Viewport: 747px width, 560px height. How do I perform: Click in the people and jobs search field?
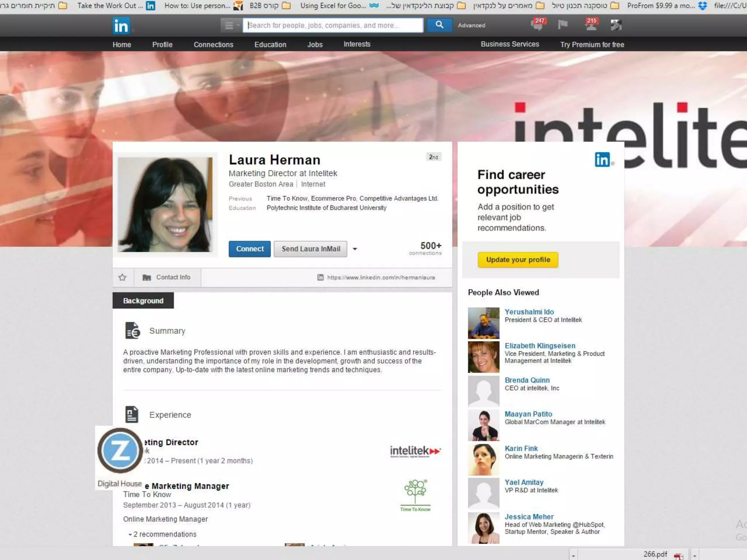pyautogui.click(x=333, y=25)
